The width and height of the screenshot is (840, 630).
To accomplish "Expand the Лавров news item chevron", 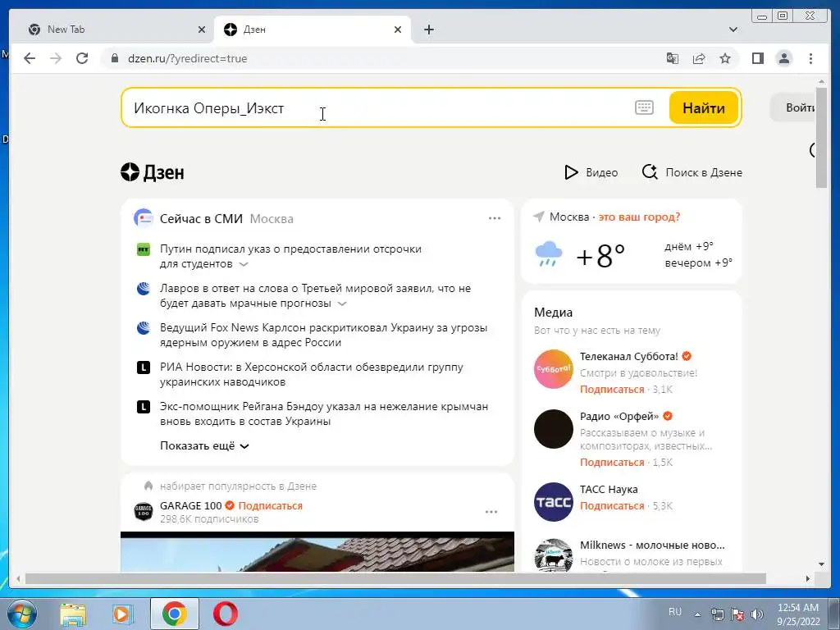I will pos(342,304).
